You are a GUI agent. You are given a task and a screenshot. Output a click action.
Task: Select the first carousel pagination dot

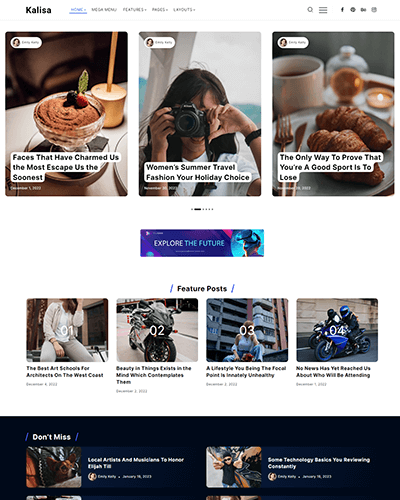tap(192, 209)
